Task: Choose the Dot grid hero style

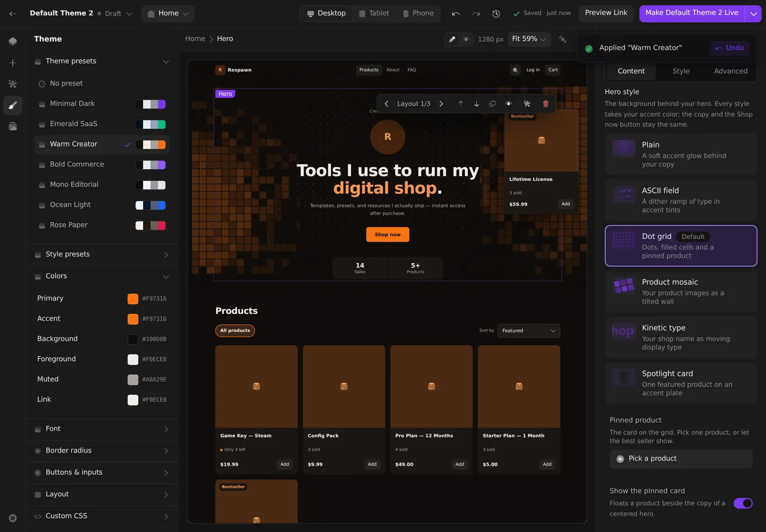Action: 681,246
